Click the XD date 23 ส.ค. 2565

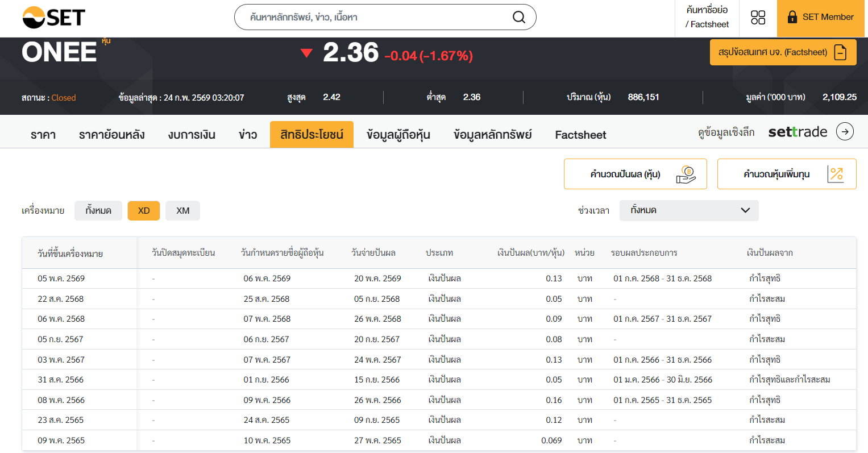[61, 420]
